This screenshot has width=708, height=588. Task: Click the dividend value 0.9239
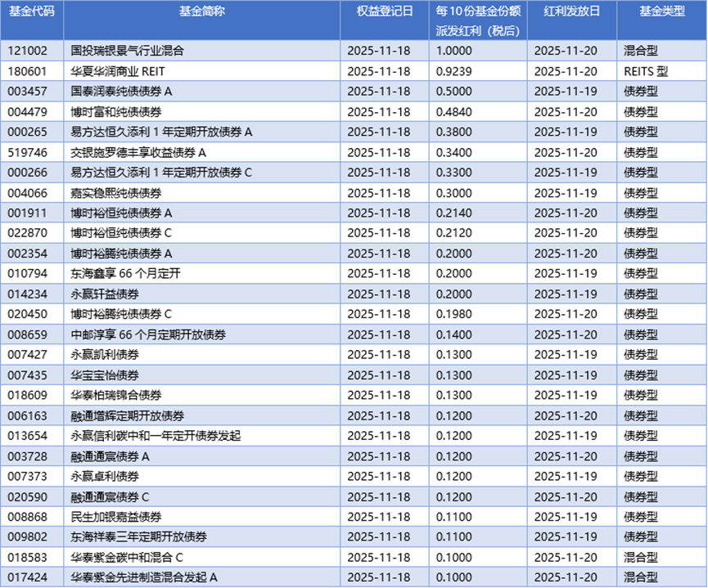click(x=457, y=71)
